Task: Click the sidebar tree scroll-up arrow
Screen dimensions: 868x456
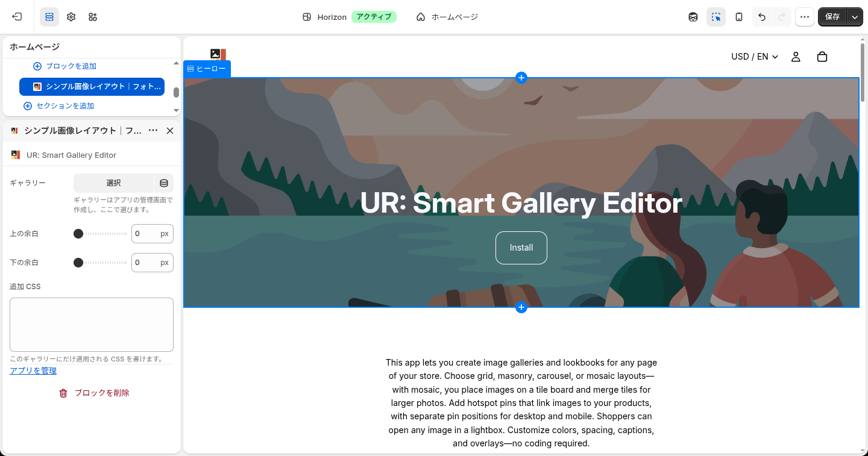Action: pyautogui.click(x=176, y=63)
